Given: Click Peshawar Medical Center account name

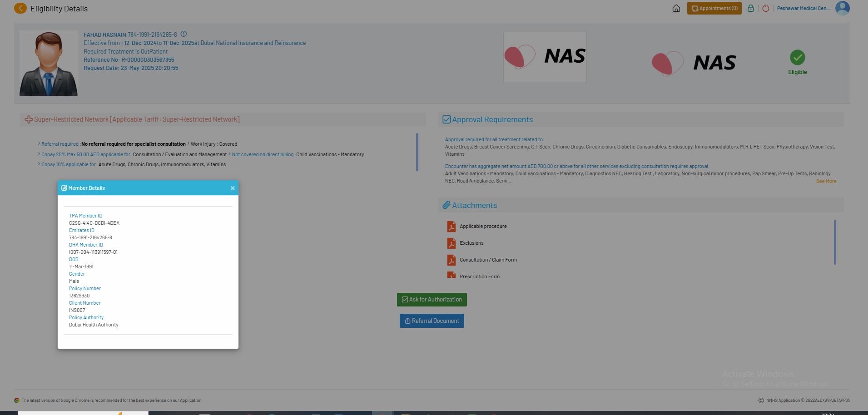Looking at the screenshot, I should (x=803, y=8).
